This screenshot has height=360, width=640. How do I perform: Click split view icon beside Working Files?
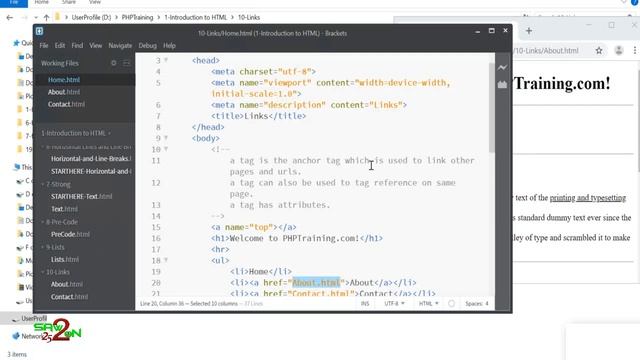click(127, 63)
